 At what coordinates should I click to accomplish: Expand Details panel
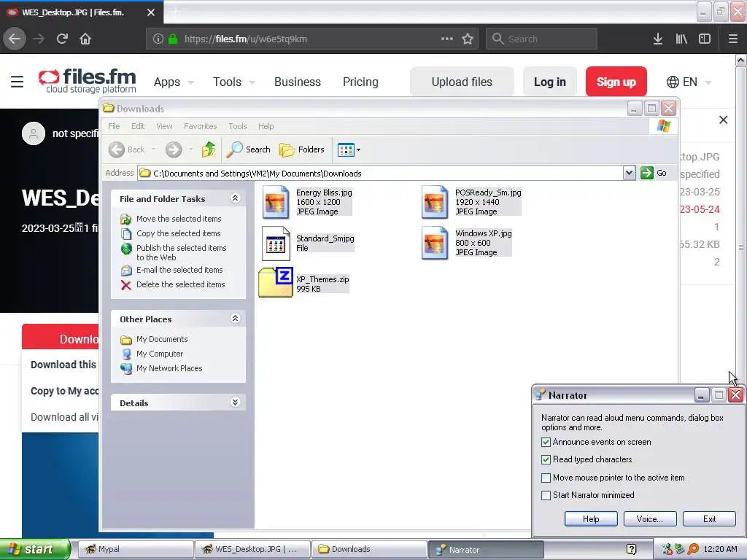pos(235,402)
